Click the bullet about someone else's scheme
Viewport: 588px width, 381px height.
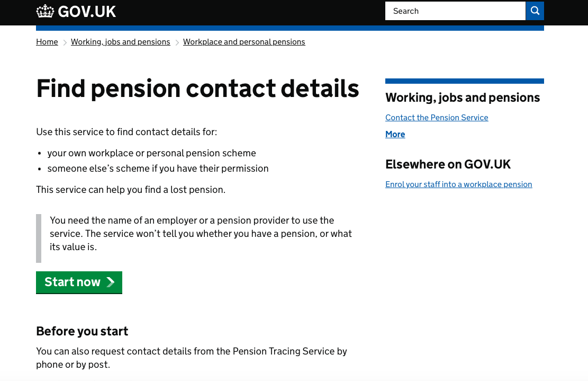click(158, 169)
